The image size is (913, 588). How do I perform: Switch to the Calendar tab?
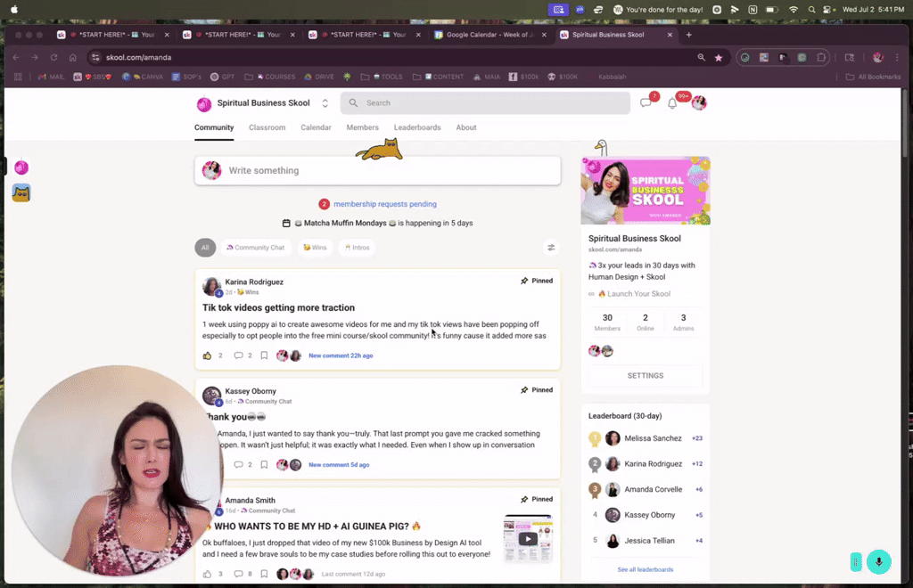point(316,127)
